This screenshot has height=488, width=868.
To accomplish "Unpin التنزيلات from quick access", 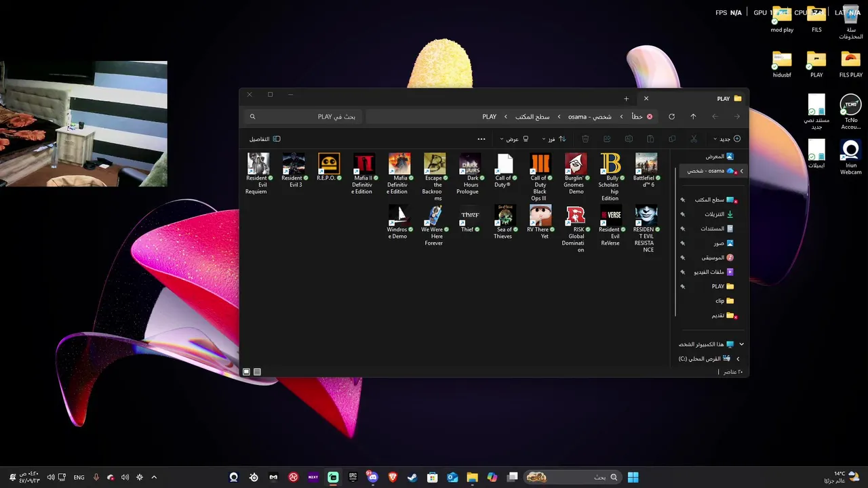I will pos(683,214).
